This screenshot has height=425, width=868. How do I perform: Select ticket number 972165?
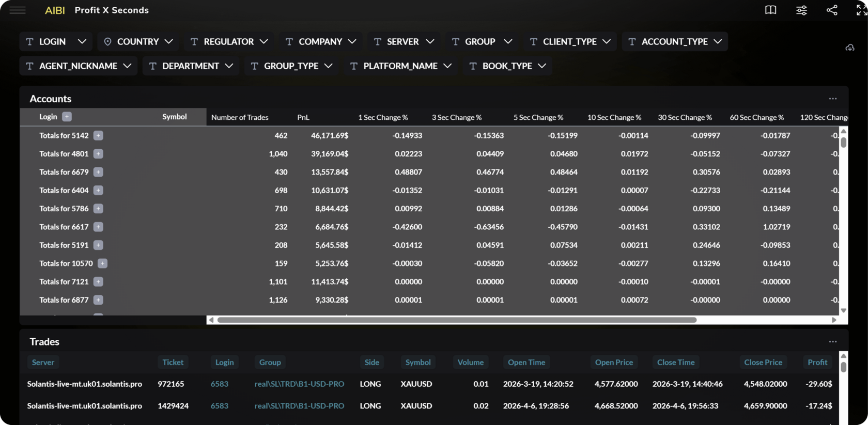point(171,384)
